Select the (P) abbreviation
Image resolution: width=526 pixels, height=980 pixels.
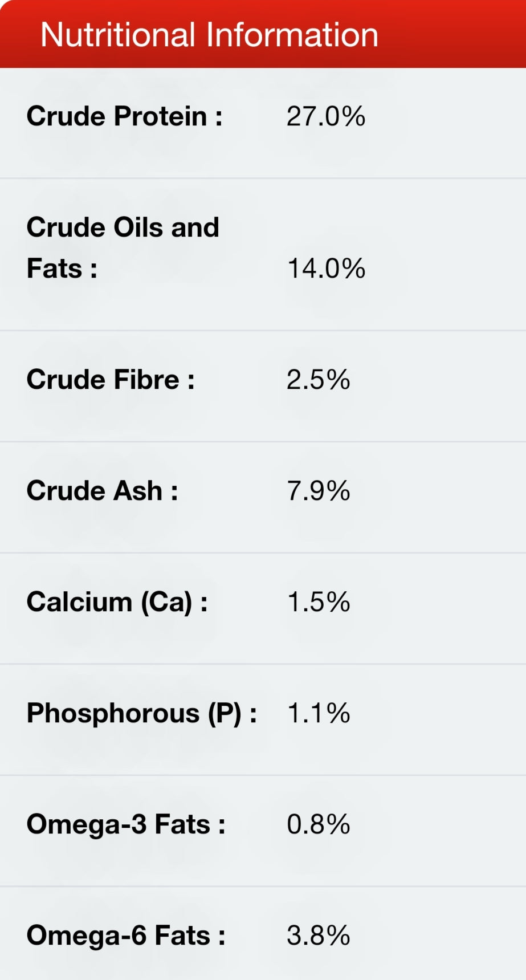pyautogui.click(x=225, y=714)
